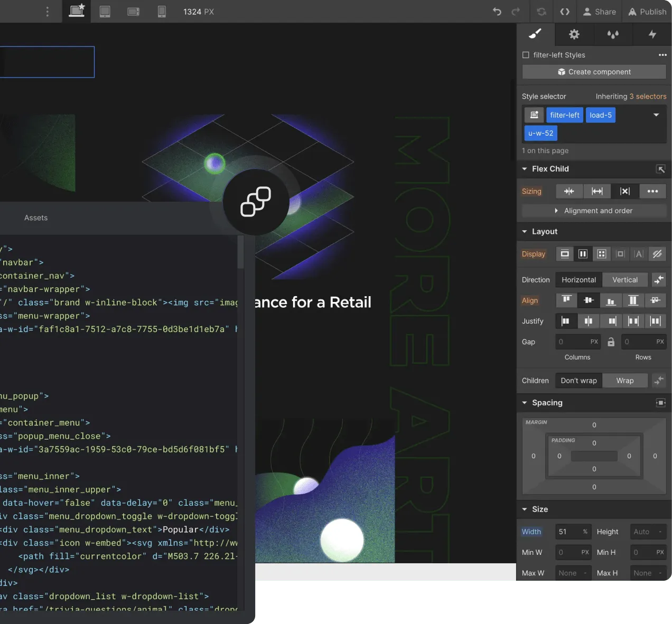
Task: Click the undo arrow icon
Action: pyautogui.click(x=497, y=12)
